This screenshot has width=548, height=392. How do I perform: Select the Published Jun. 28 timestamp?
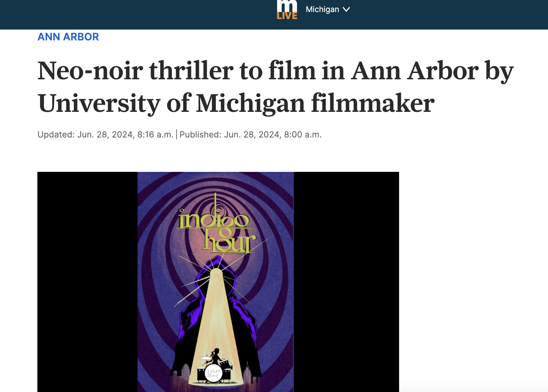point(250,134)
